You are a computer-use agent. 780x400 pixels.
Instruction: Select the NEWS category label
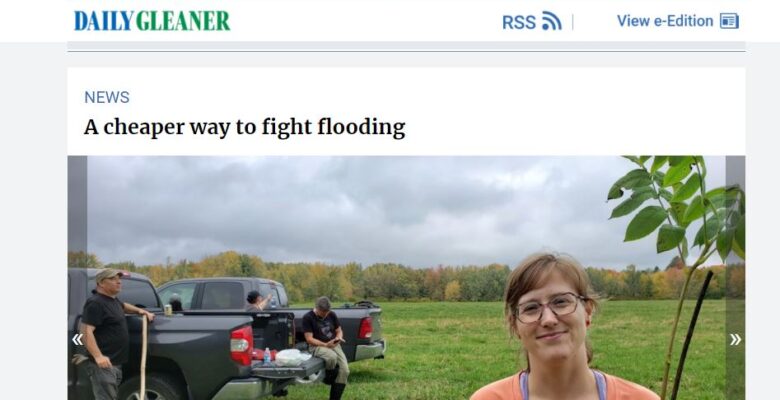[x=107, y=97]
